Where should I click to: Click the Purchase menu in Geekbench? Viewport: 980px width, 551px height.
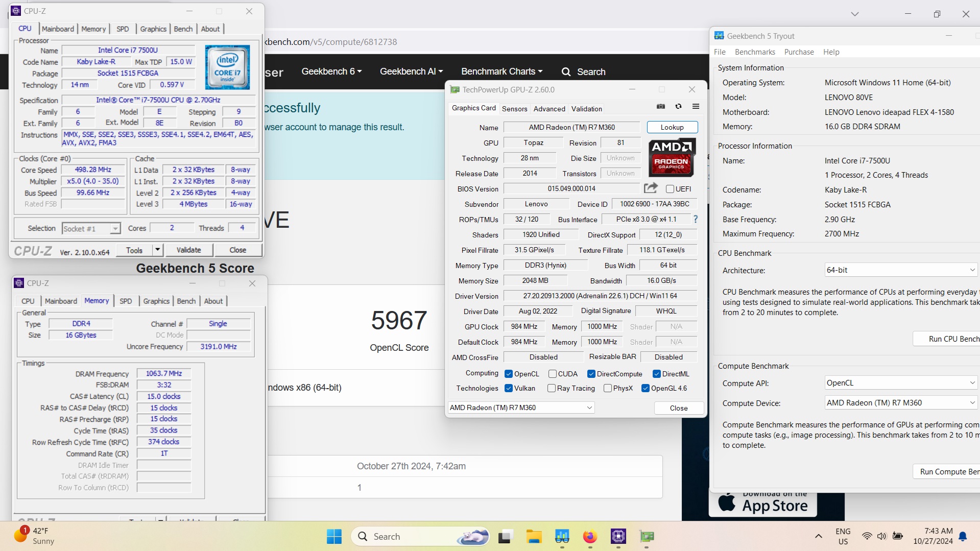(x=799, y=52)
